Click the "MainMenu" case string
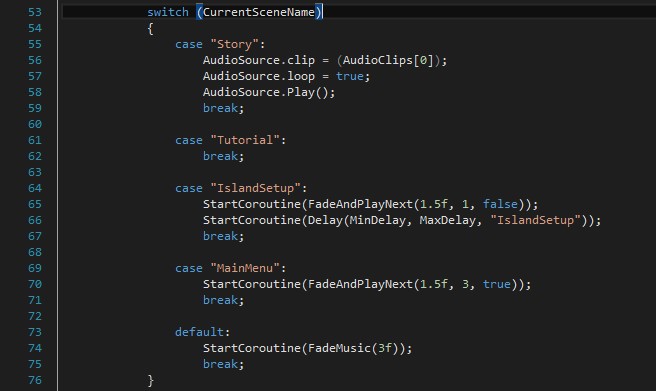This screenshot has height=391, width=656. 245,268
